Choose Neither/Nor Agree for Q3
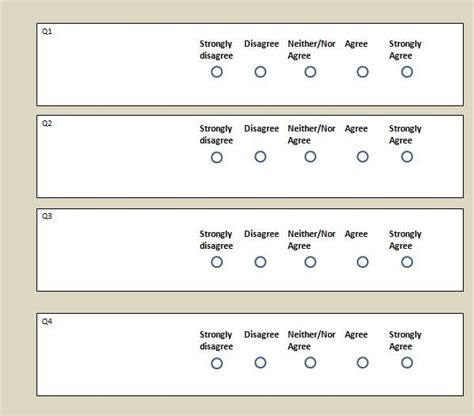474x416 pixels. pos(310,262)
